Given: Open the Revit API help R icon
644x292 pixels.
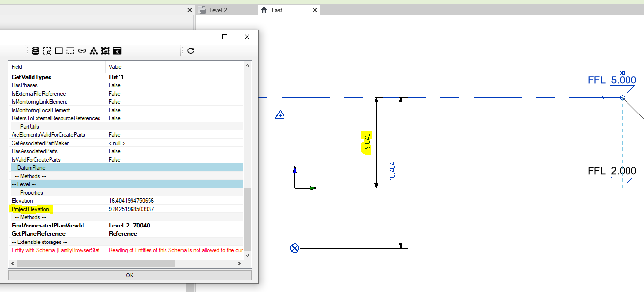Looking at the screenshot, I should click(x=117, y=50).
